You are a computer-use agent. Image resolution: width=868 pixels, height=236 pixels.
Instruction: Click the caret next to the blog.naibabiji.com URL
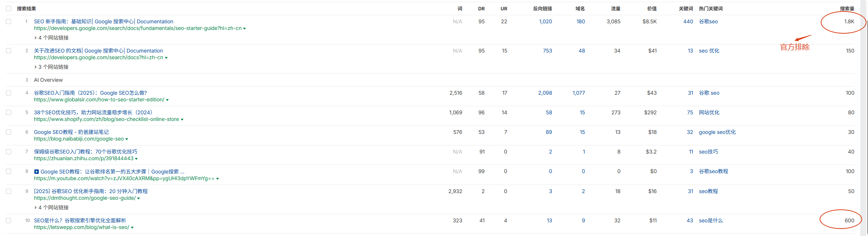pyautogui.click(x=127, y=139)
